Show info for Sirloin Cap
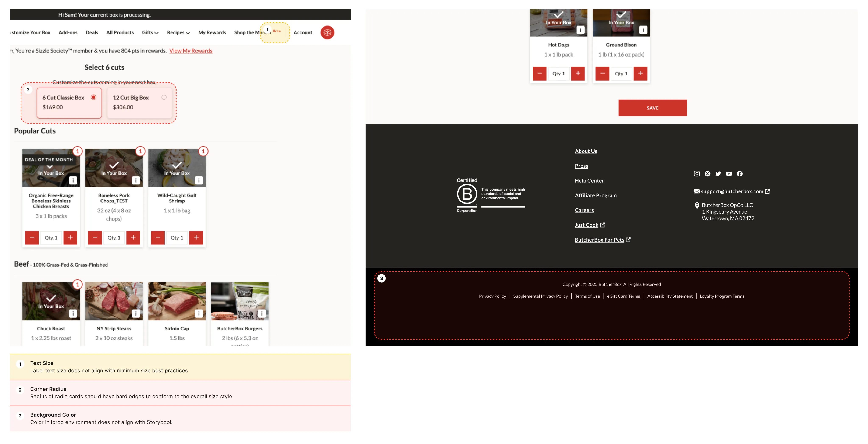868x444 pixels. click(199, 314)
